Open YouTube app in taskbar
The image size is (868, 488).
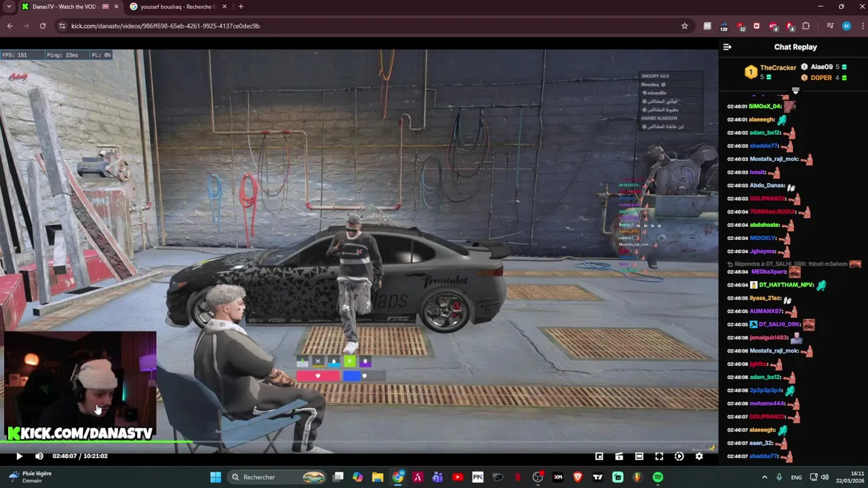click(458, 477)
